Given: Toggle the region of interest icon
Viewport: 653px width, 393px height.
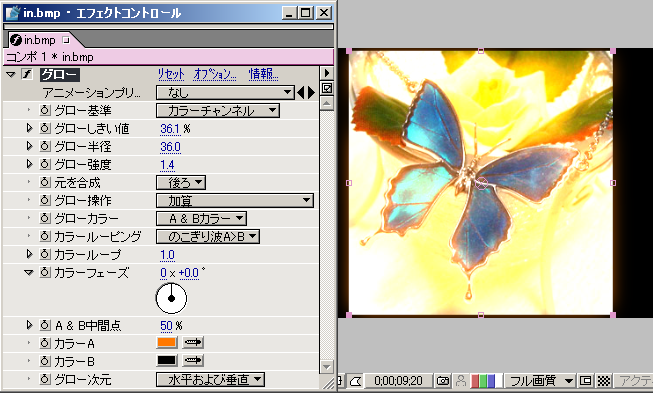Looking at the screenshot, I should pyautogui.click(x=586, y=381).
